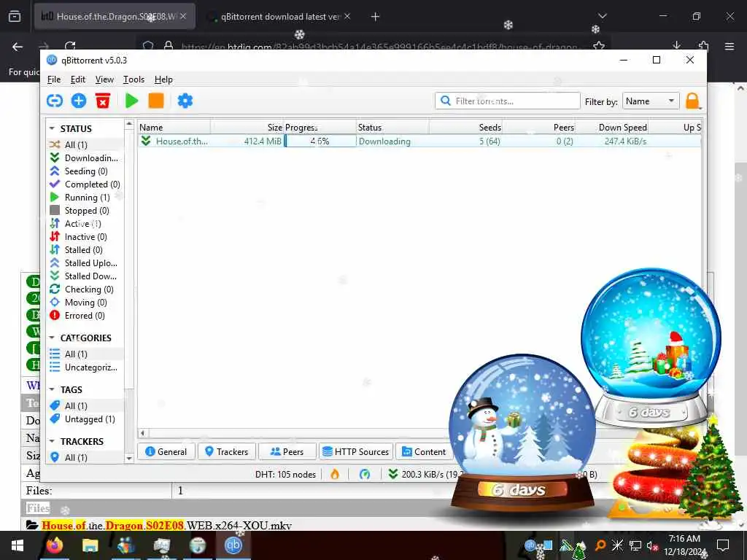The image size is (747, 560).
Task: Switch to the Trackers tab
Action: click(226, 451)
